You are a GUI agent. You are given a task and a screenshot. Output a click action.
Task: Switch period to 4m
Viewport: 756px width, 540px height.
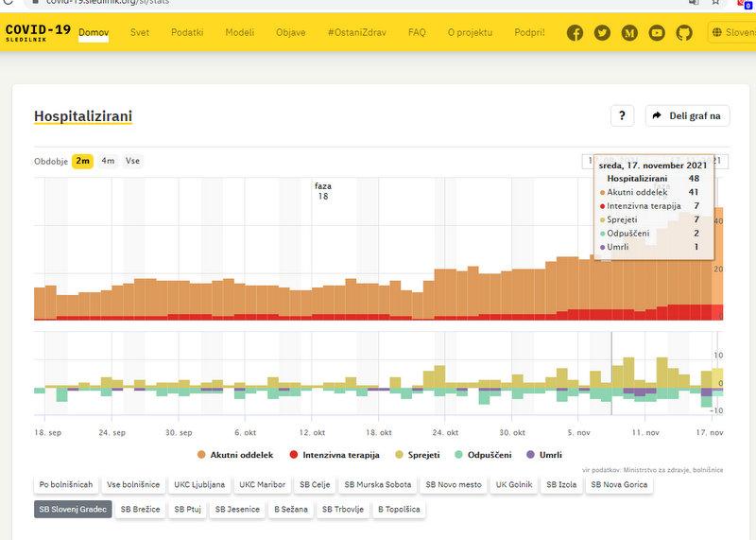tap(108, 161)
